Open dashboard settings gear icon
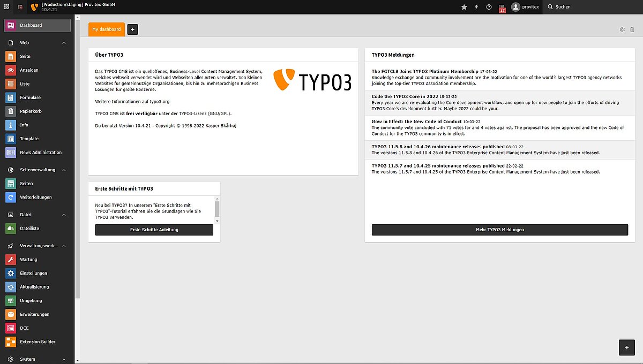This screenshot has width=643, height=364. pyautogui.click(x=622, y=29)
